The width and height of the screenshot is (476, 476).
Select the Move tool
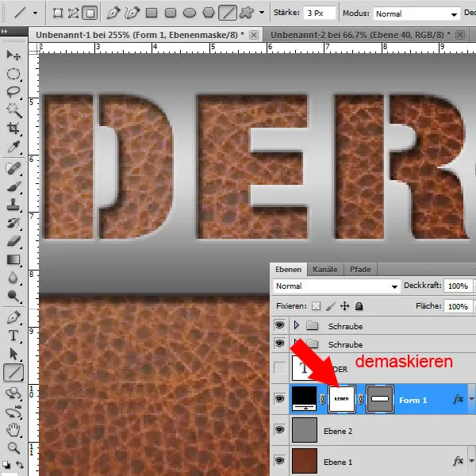13,55
